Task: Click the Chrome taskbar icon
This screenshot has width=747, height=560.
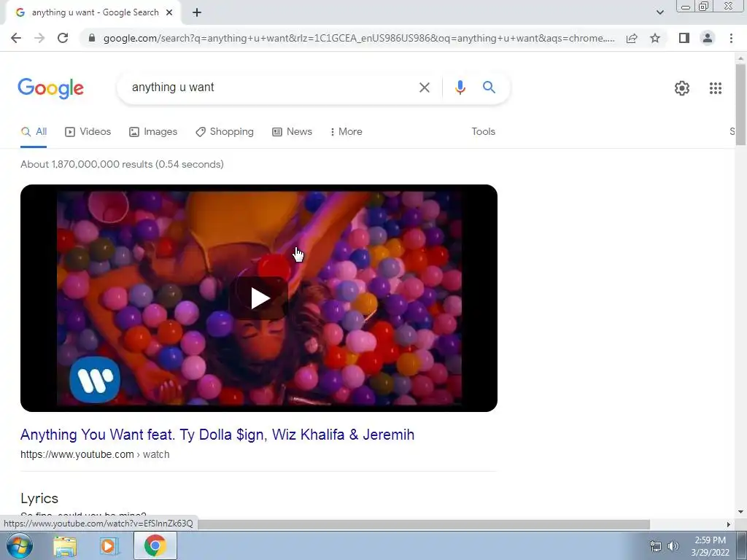Action: (x=155, y=545)
